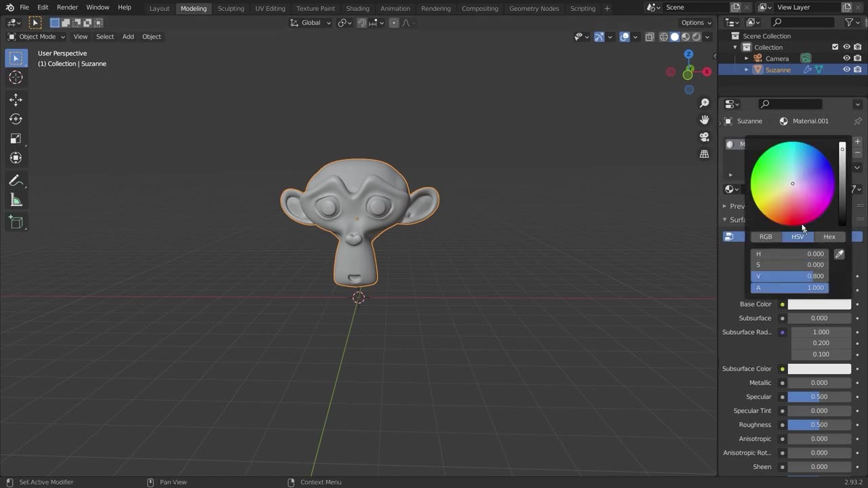
Task: Collapse the Collection in outliner
Action: tap(735, 47)
